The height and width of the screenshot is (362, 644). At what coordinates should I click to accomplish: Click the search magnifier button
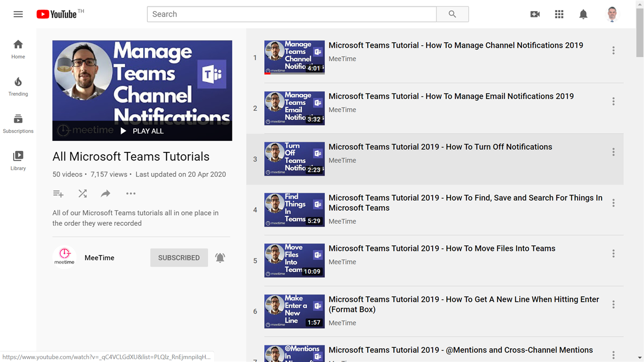point(452,14)
